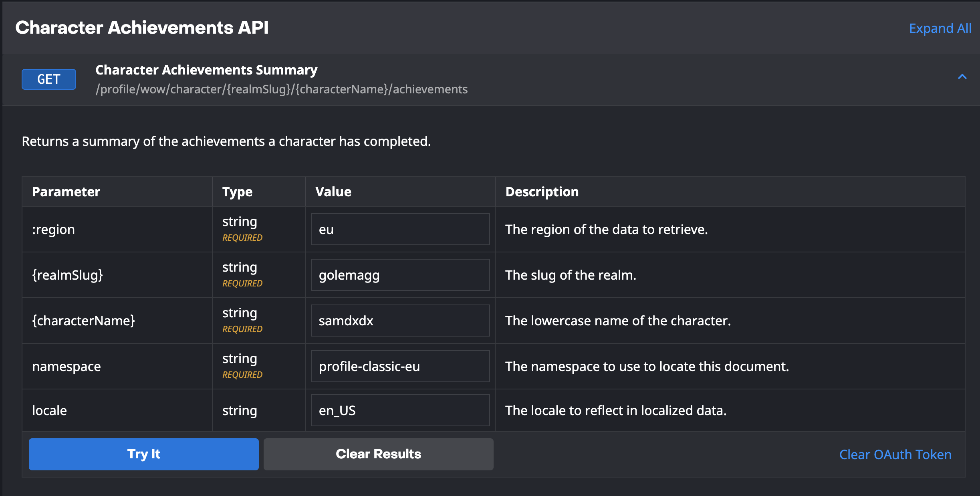
Task: Click Expand All link
Action: [940, 28]
